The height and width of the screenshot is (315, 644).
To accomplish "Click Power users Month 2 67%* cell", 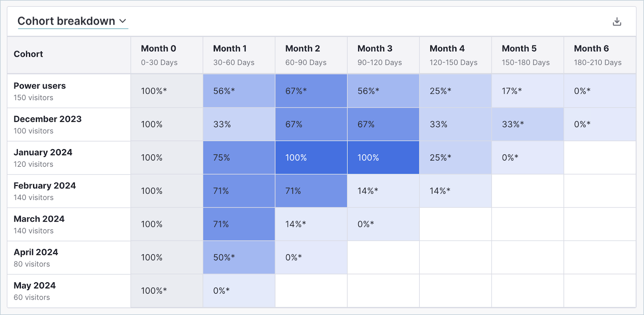I will 311,91.
